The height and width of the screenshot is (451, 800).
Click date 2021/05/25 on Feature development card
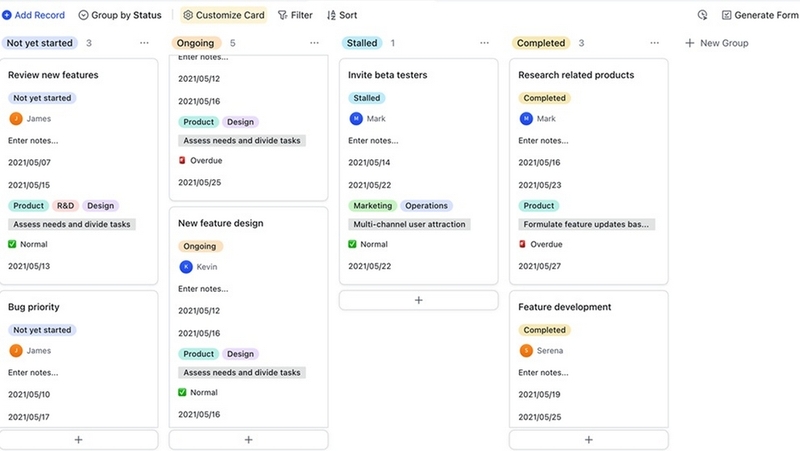540,417
